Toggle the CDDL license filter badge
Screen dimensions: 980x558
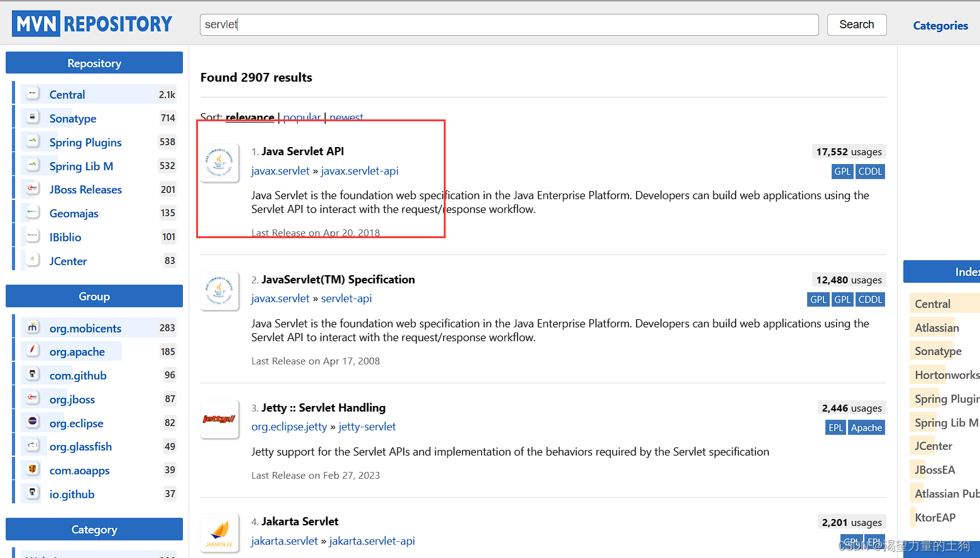(870, 171)
